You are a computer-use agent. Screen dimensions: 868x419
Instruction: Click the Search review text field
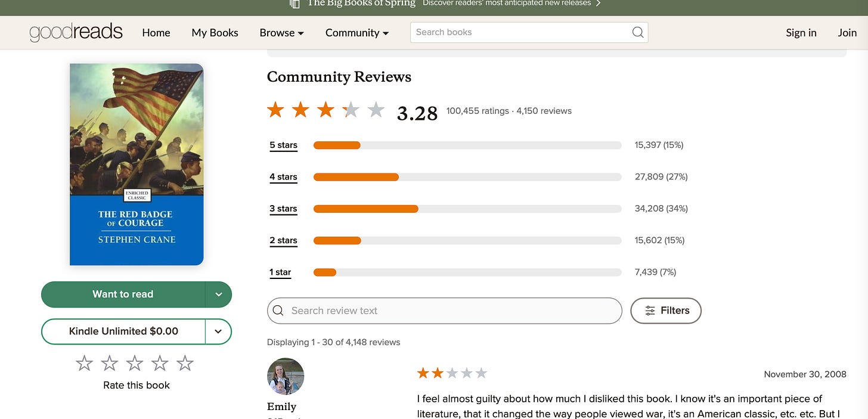click(444, 311)
